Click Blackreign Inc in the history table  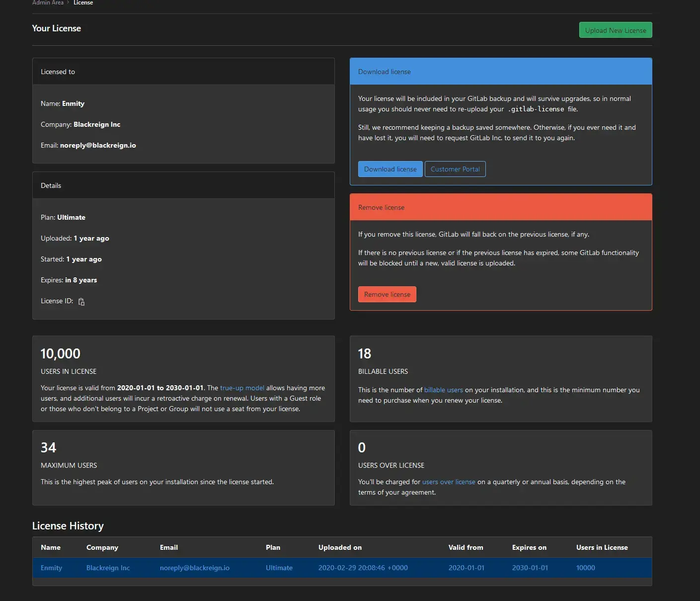click(108, 568)
